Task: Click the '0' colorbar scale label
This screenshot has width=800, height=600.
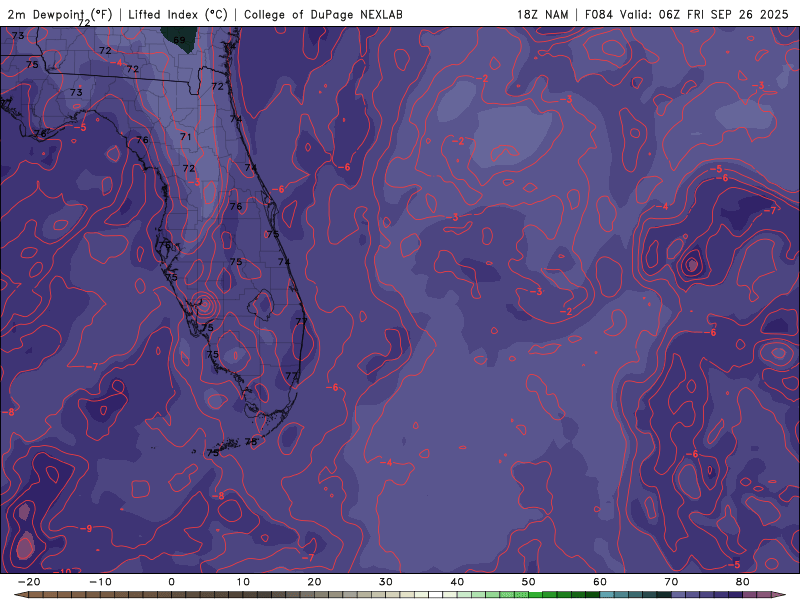Action: point(171,582)
